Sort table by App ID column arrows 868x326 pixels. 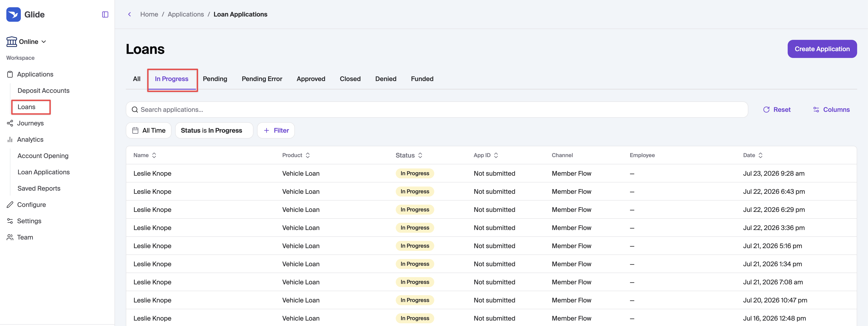(x=496, y=155)
